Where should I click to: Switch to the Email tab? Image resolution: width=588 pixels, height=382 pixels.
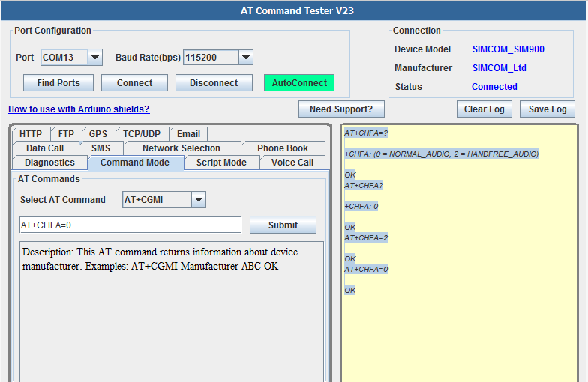pos(188,134)
